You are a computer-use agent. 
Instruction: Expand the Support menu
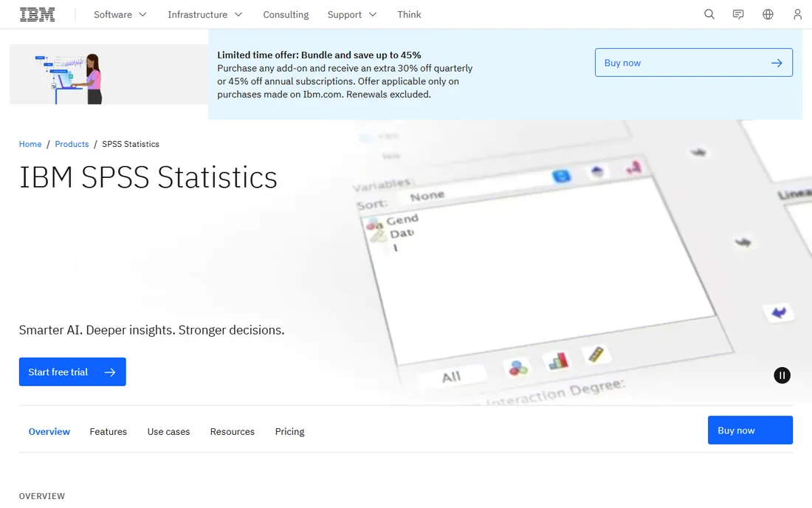pos(351,15)
